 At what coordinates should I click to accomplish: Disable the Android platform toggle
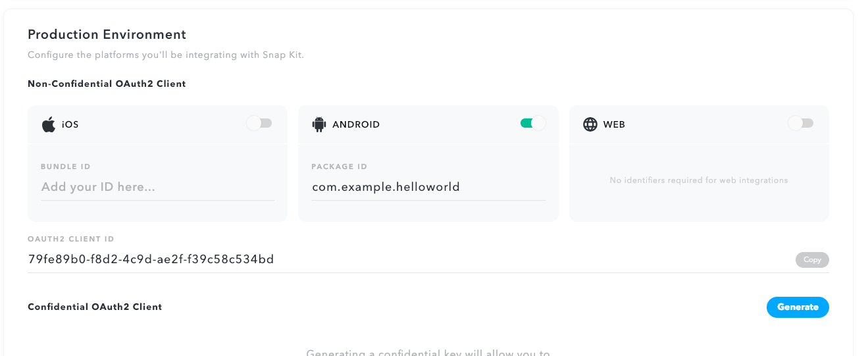click(533, 123)
